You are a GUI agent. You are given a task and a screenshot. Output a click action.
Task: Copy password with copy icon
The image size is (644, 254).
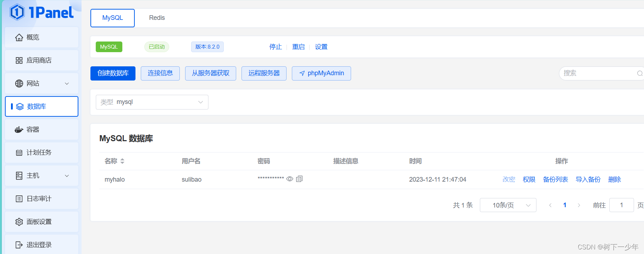[299, 179]
